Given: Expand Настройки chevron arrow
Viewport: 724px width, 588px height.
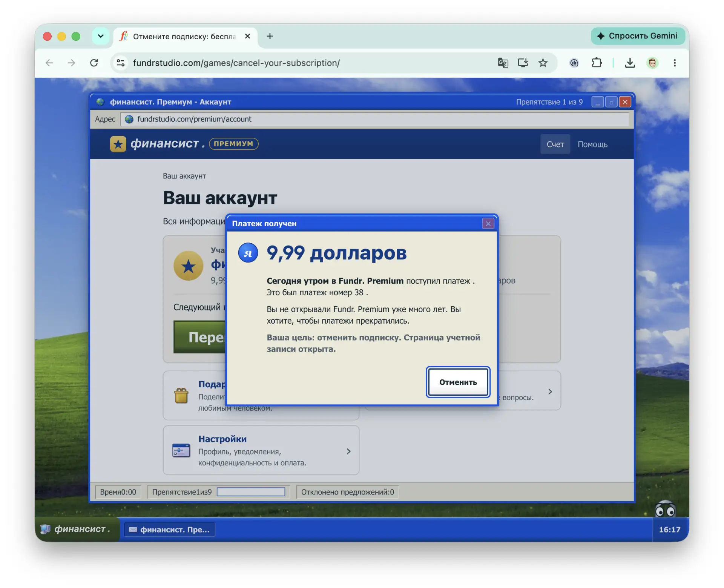Looking at the screenshot, I should tap(348, 451).
